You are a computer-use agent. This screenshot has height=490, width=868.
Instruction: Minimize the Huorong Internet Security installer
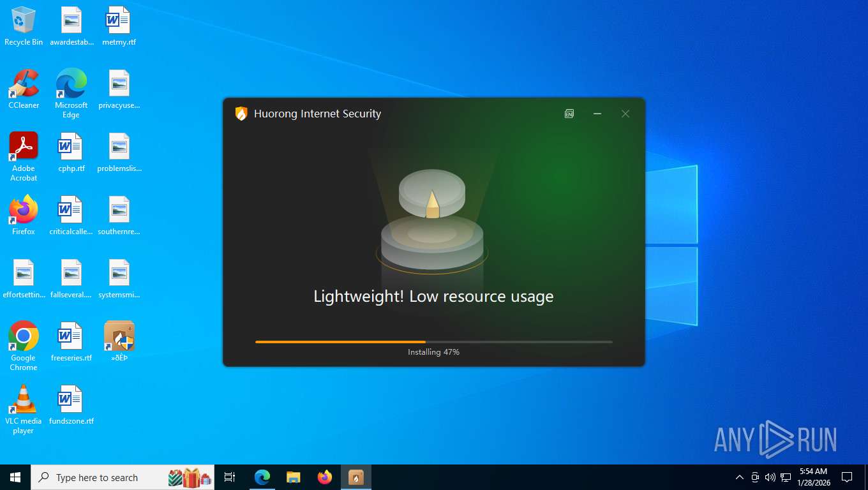coord(597,114)
